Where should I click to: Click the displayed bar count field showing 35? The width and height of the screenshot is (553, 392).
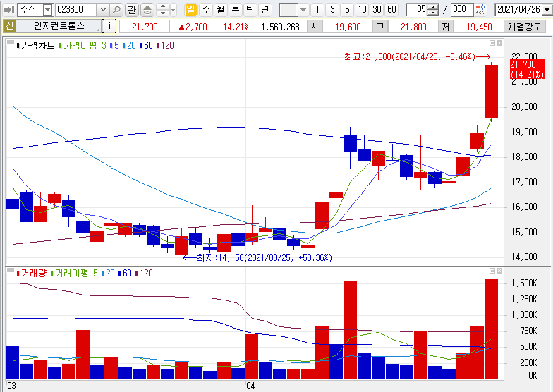(x=417, y=10)
